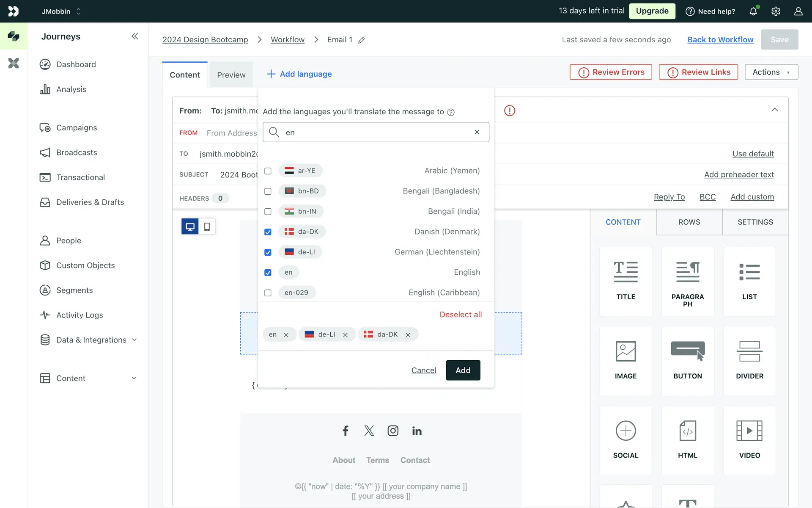Collapse the email header section chevron

774,110
